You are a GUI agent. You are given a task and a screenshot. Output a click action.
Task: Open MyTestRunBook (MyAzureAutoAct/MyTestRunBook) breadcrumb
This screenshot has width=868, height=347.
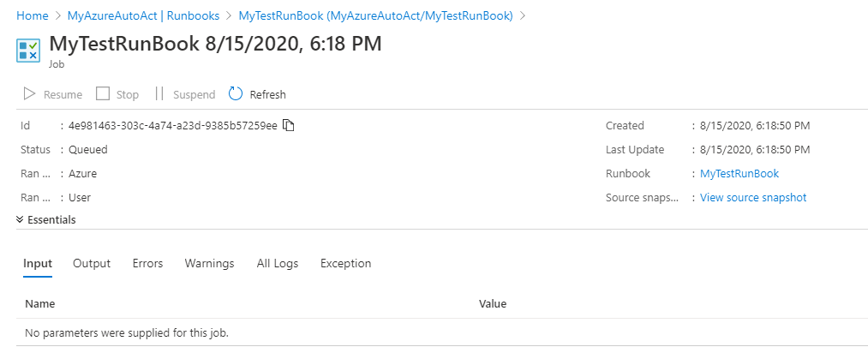(x=375, y=16)
